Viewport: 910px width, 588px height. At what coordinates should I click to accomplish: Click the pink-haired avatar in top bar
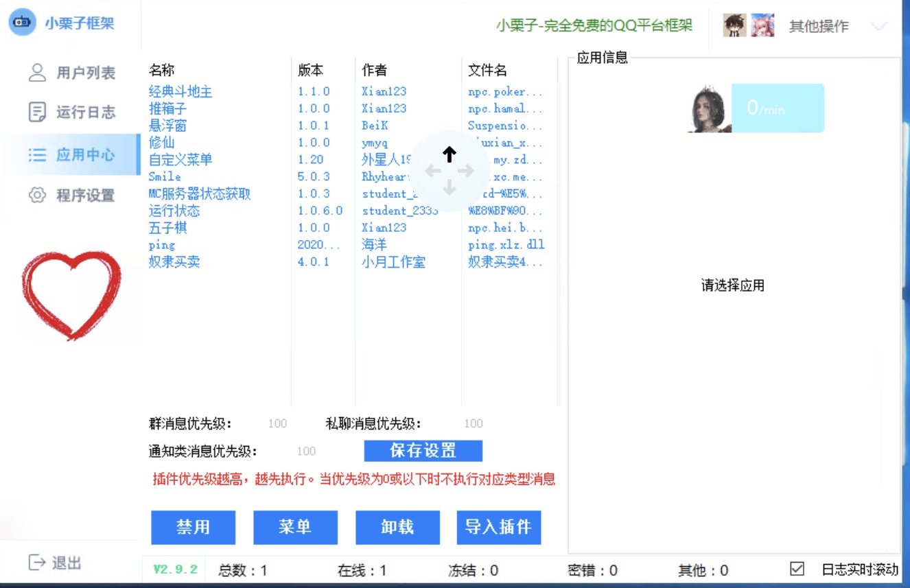tap(762, 26)
